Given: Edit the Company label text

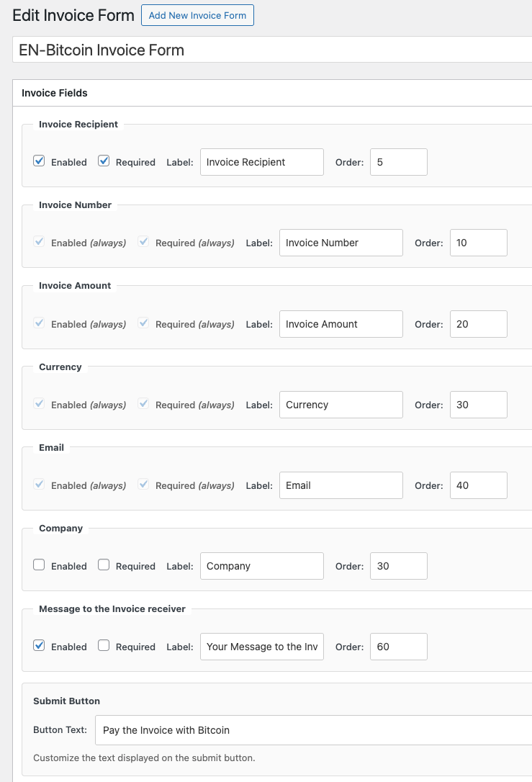Looking at the screenshot, I should click(261, 566).
